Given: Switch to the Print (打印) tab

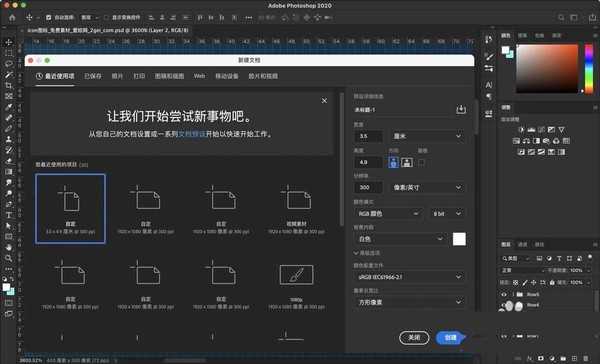Looking at the screenshot, I should [x=139, y=76].
